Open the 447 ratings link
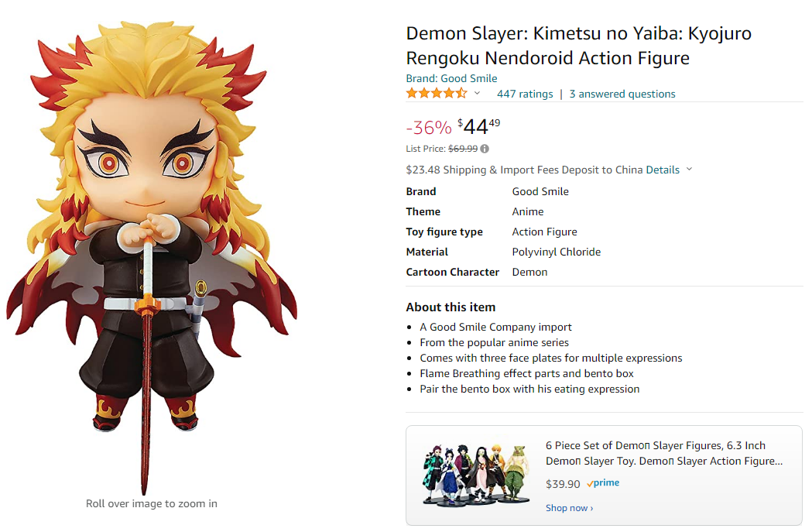This screenshot has height=532, width=812. pos(525,94)
